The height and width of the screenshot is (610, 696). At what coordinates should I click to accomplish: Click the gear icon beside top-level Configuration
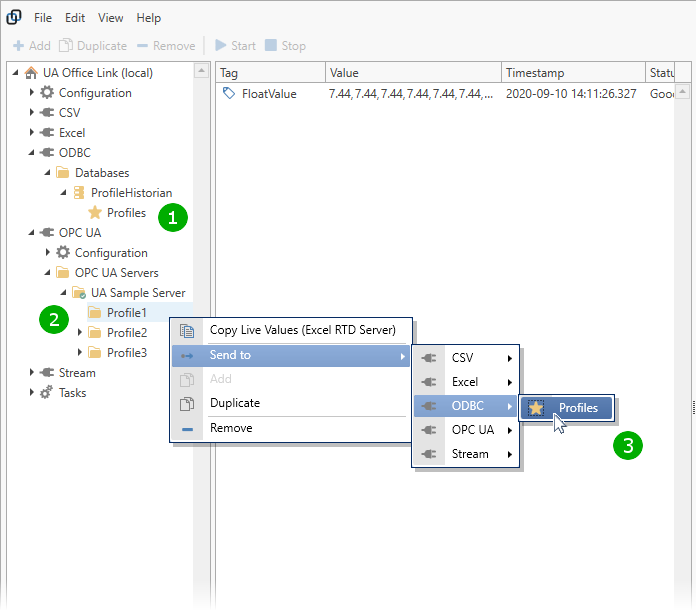pos(47,92)
